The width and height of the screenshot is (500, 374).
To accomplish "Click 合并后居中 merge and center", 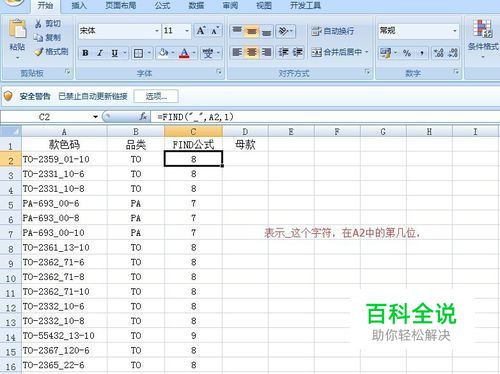I will 337,52.
